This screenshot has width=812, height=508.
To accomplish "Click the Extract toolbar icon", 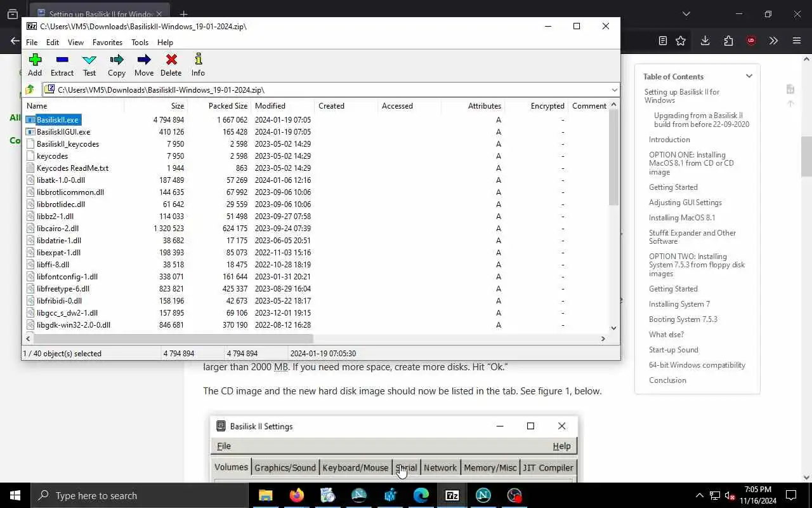I will [62, 65].
